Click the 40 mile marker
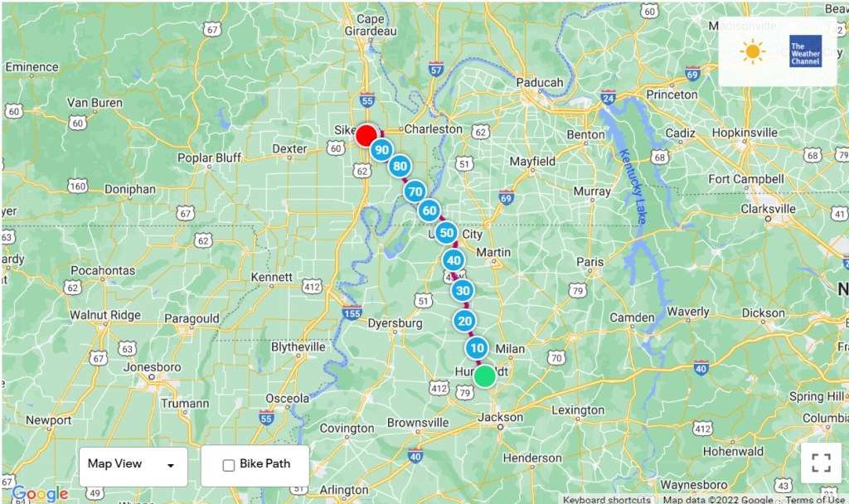The width and height of the screenshot is (849, 504). (454, 260)
